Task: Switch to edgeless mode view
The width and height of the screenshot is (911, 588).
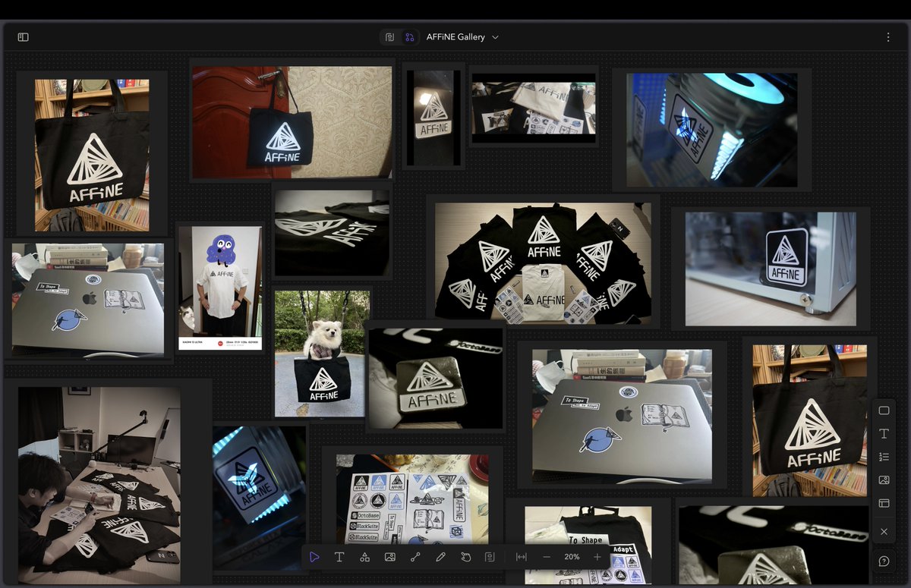Action: click(x=409, y=37)
